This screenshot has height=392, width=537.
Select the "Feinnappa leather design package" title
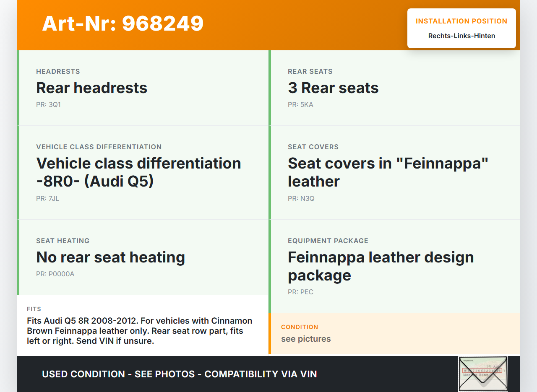[381, 266]
